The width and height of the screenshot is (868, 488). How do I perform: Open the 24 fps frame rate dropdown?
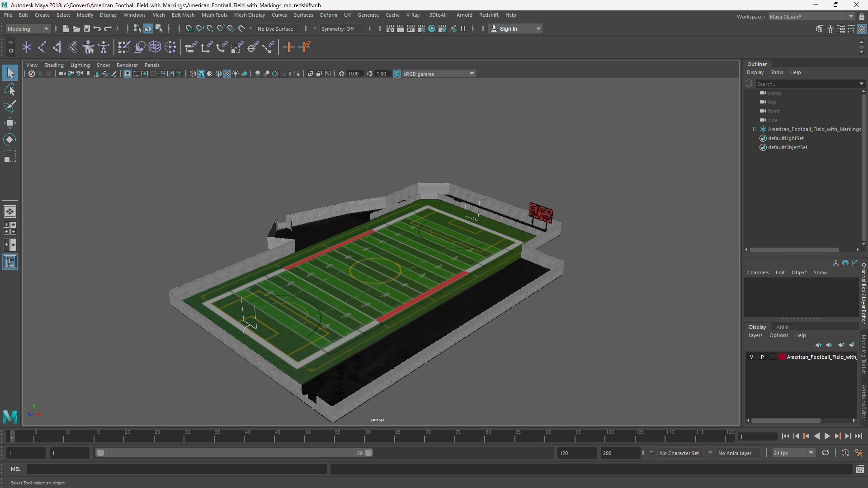pos(793,453)
